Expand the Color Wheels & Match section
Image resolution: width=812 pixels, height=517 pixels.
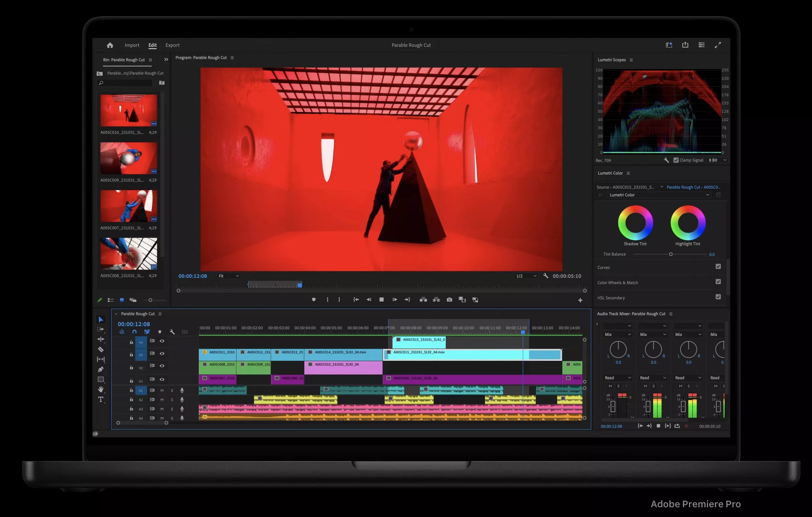[618, 283]
